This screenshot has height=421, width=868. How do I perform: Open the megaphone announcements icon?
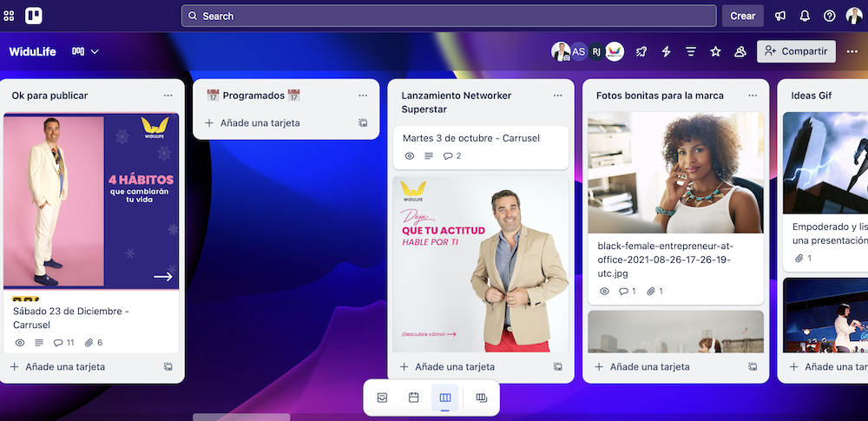780,16
